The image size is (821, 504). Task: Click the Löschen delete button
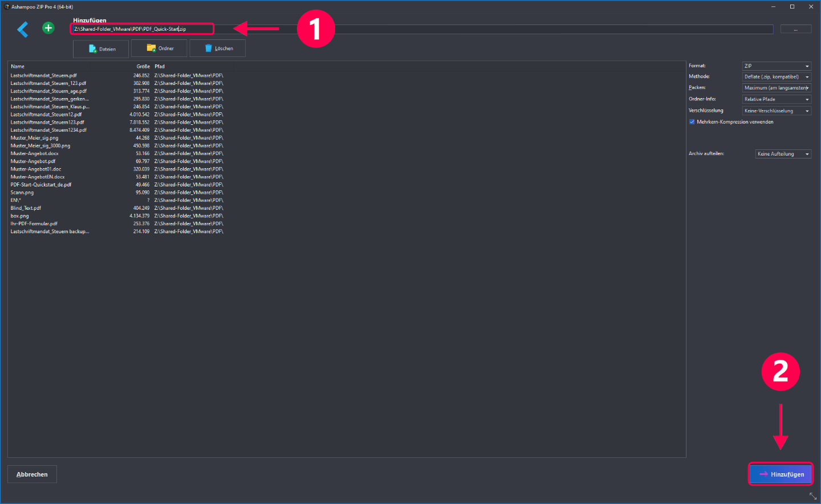[218, 48]
